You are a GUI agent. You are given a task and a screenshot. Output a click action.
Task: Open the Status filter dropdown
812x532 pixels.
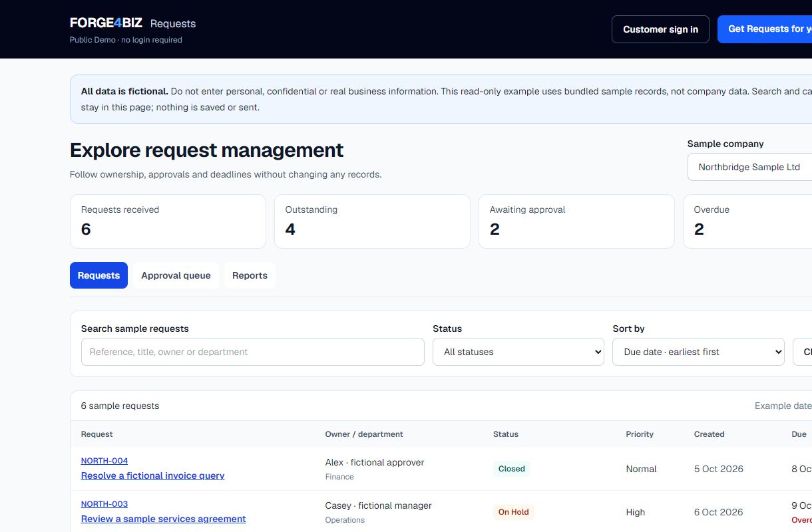tap(518, 352)
